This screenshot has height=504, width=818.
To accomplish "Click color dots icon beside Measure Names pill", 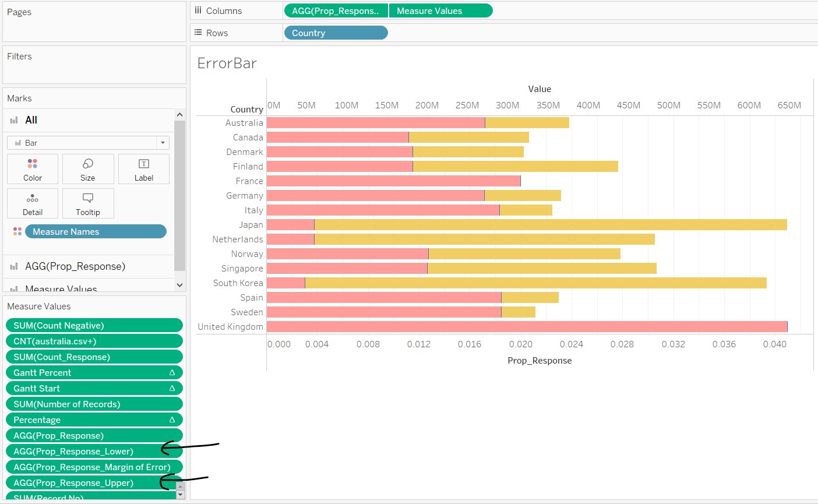I will (x=17, y=232).
